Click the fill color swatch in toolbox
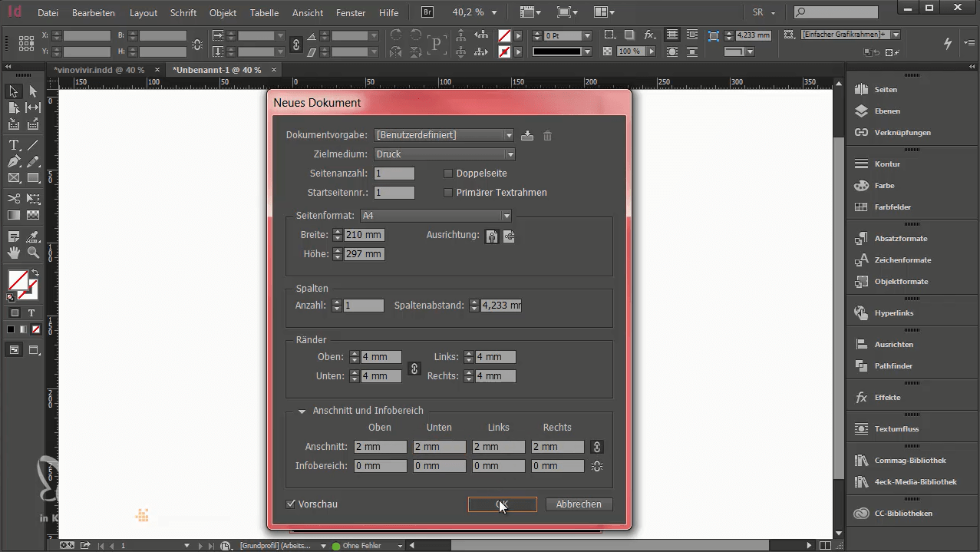Image resolution: width=980 pixels, height=552 pixels. [x=18, y=280]
